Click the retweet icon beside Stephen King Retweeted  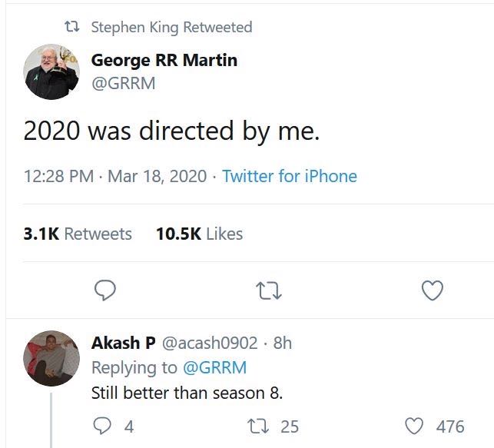(73, 27)
